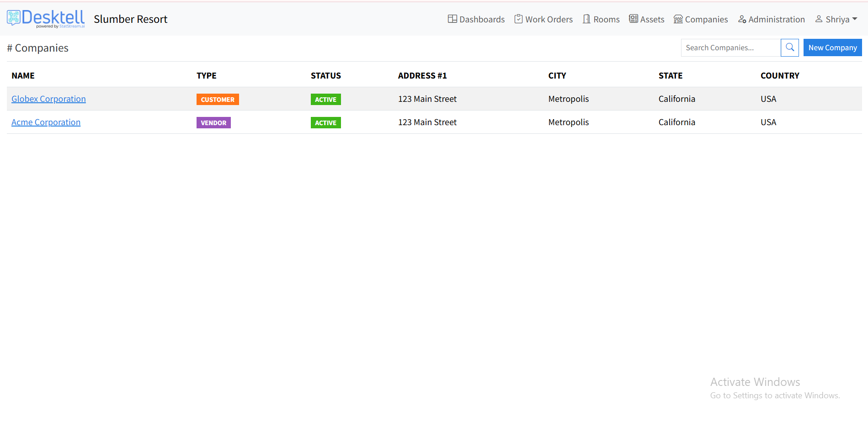Viewport: 868px width, 422px height.
Task: Focus the Search Companies input field
Action: click(730, 47)
